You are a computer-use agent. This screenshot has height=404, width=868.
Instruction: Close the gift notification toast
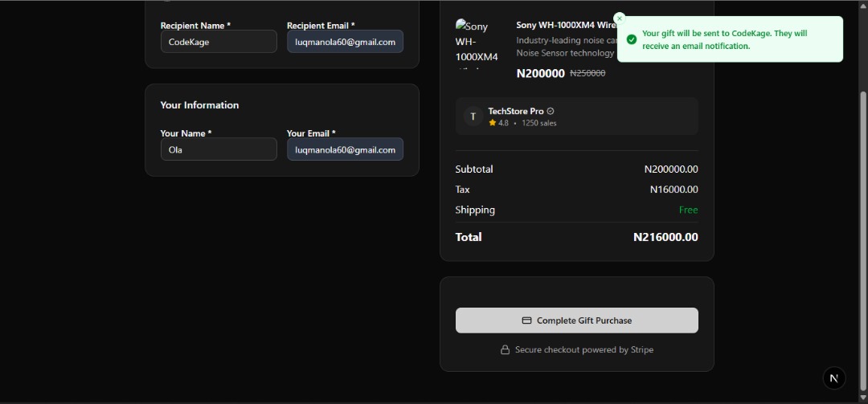tap(620, 18)
